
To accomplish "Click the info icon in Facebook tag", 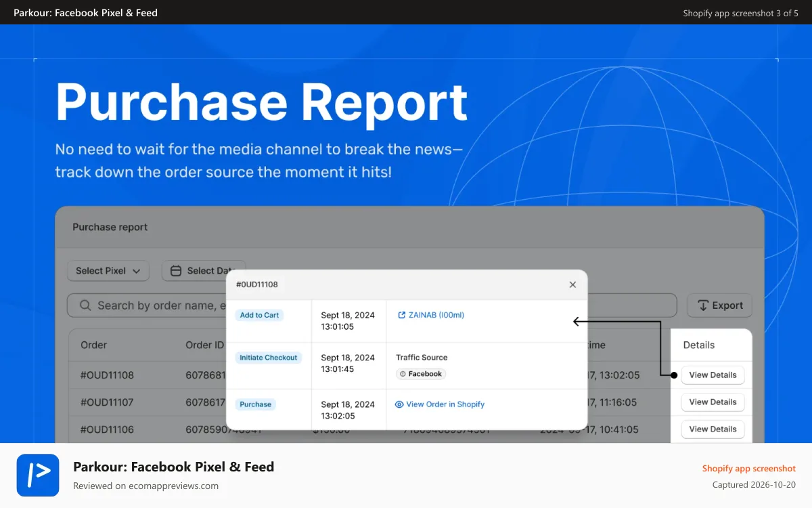I will [403, 374].
